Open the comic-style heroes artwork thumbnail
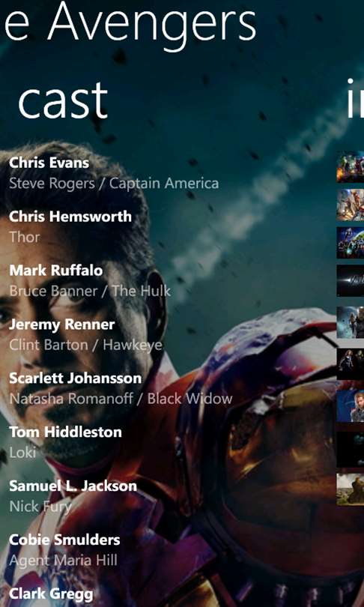This screenshot has width=364, height=607. tap(350, 205)
